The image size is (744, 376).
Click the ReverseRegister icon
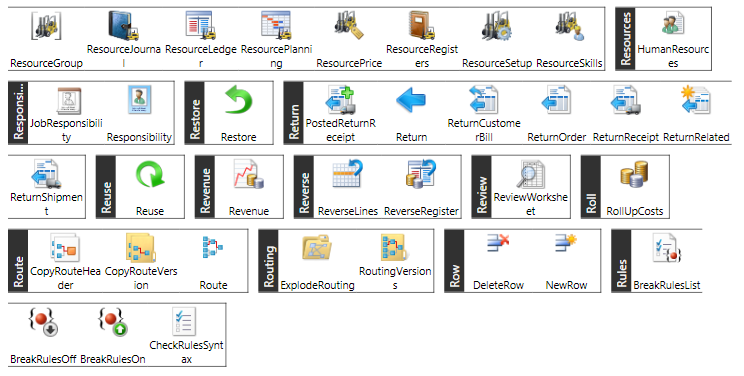tap(421, 174)
